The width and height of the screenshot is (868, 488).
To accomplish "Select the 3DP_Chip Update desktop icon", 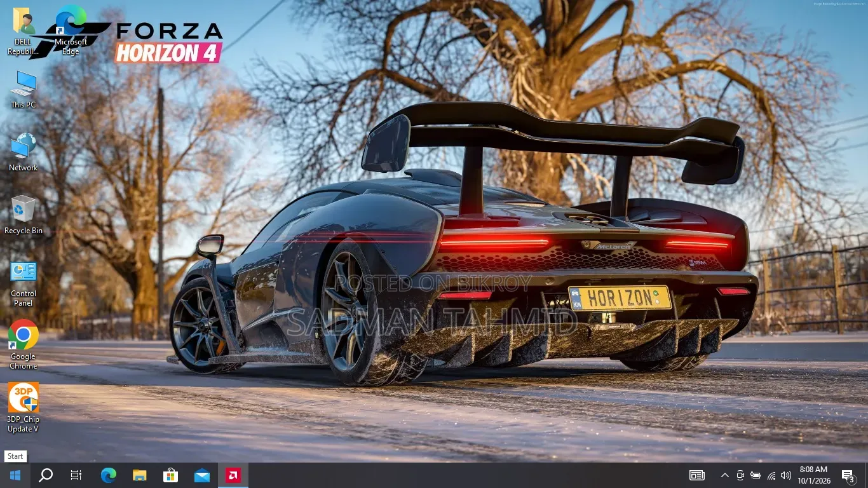I will (24, 408).
